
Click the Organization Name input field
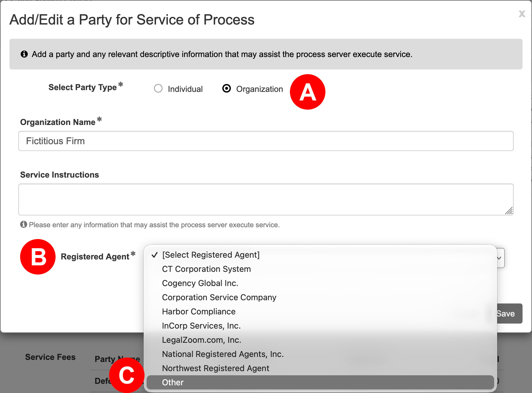(x=266, y=141)
